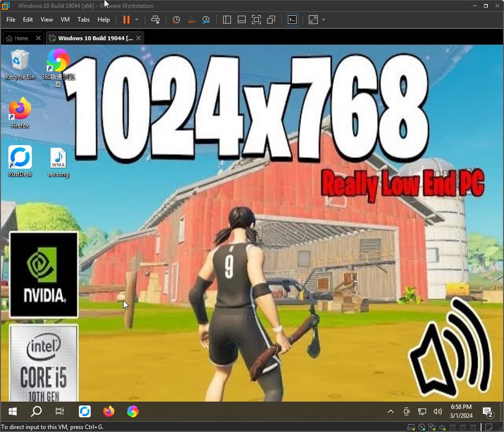
Task: Click the stretch guest display icon
Action: (x=313, y=20)
